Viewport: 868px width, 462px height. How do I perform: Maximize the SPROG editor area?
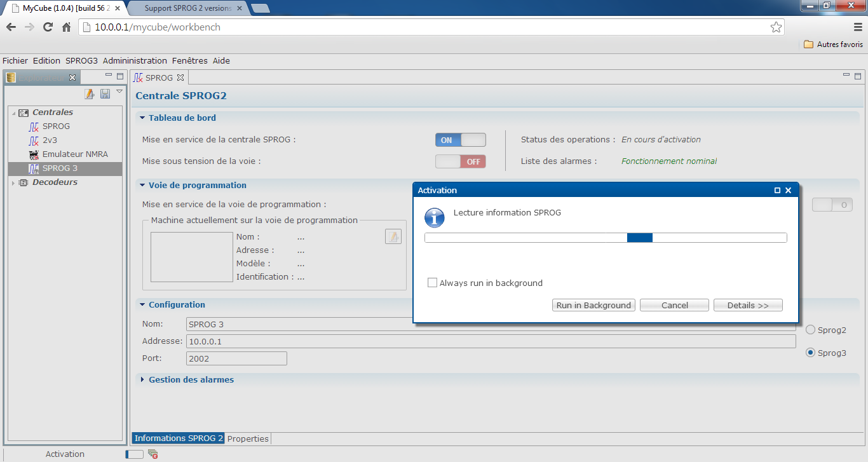[857, 76]
